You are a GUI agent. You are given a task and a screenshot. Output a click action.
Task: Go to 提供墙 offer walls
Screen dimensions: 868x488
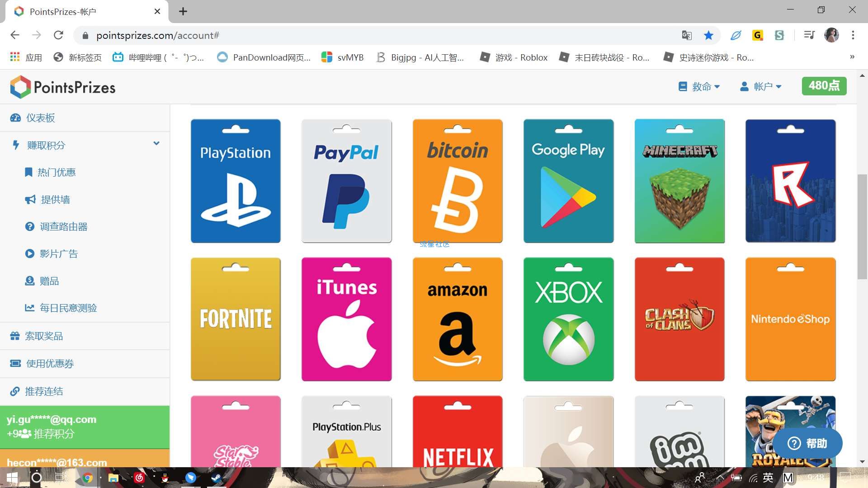point(47,199)
